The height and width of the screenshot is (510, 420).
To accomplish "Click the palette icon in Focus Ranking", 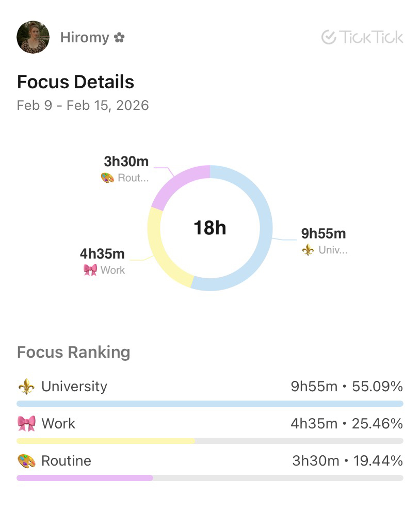I will (x=26, y=461).
